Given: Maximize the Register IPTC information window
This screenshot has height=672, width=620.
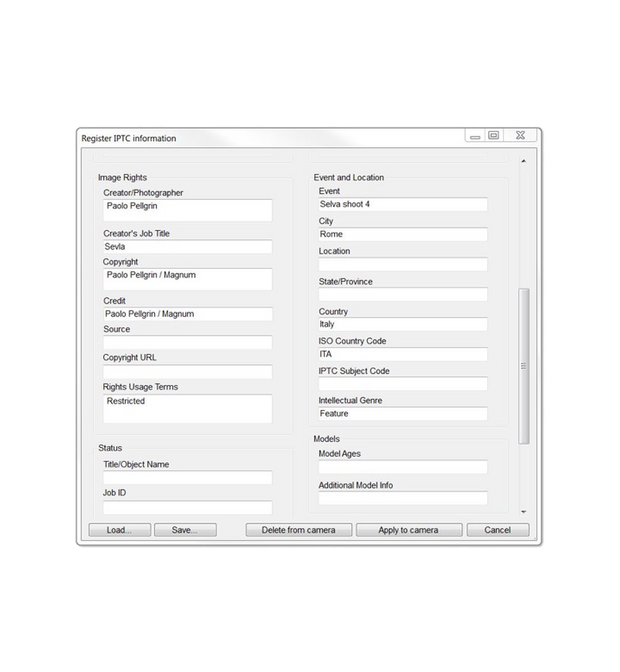Looking at the screenshot, I should pos(493,136).
